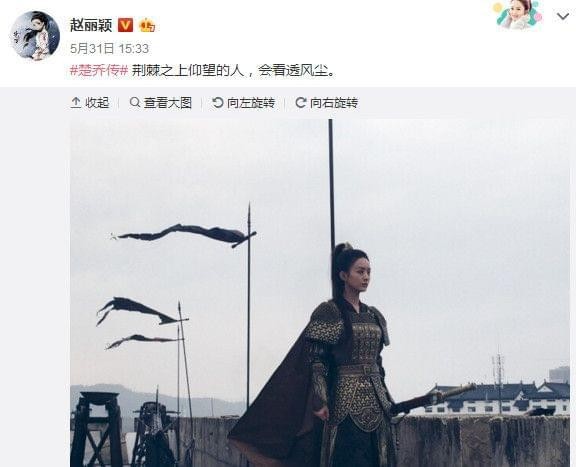Collapse the image with 收起

coord(90,103)
